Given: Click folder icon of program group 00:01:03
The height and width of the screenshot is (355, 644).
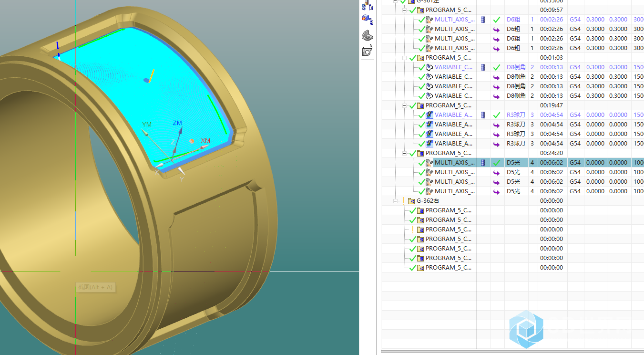Looking at the screenshot, I should pyautogui.click(x=420, y=58).
